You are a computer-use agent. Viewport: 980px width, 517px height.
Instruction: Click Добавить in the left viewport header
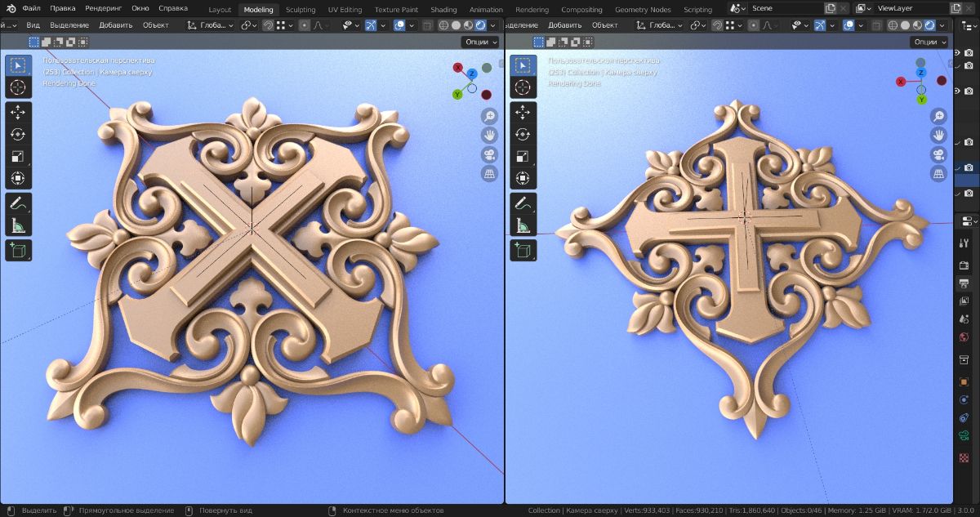pyautogui.click(x=115, y=25)
